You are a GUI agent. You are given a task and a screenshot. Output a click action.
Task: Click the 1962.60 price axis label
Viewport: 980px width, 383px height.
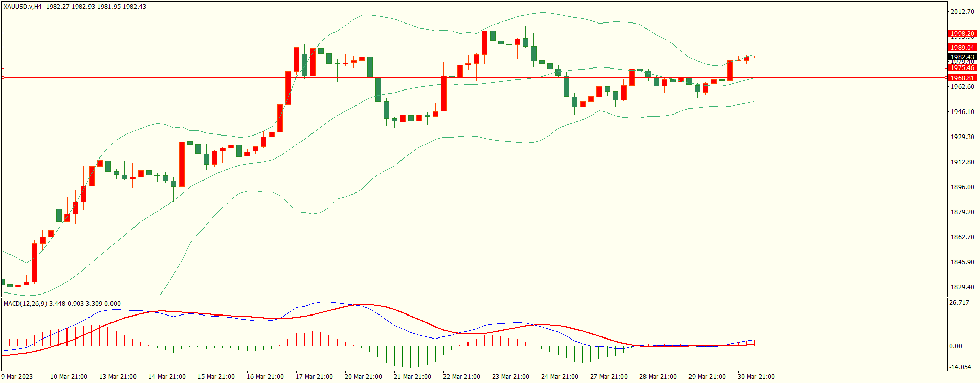(x=962, y=87)
